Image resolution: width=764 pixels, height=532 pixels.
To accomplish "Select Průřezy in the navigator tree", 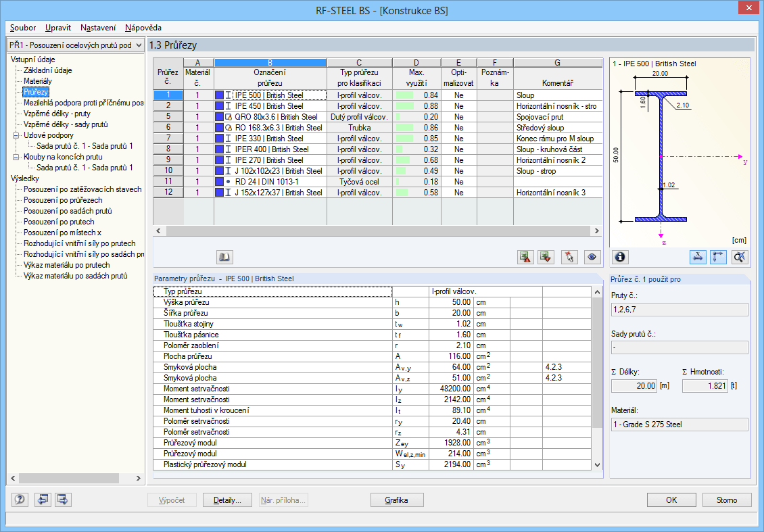I will (x=36, y=91).
